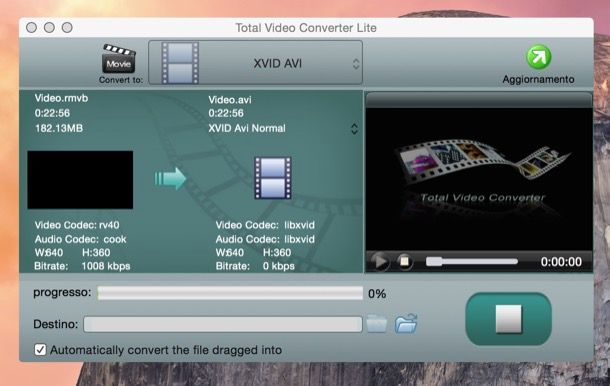Stop the preview playback
Viewport: 610px width, 386px height.
(x=405, y=261)
